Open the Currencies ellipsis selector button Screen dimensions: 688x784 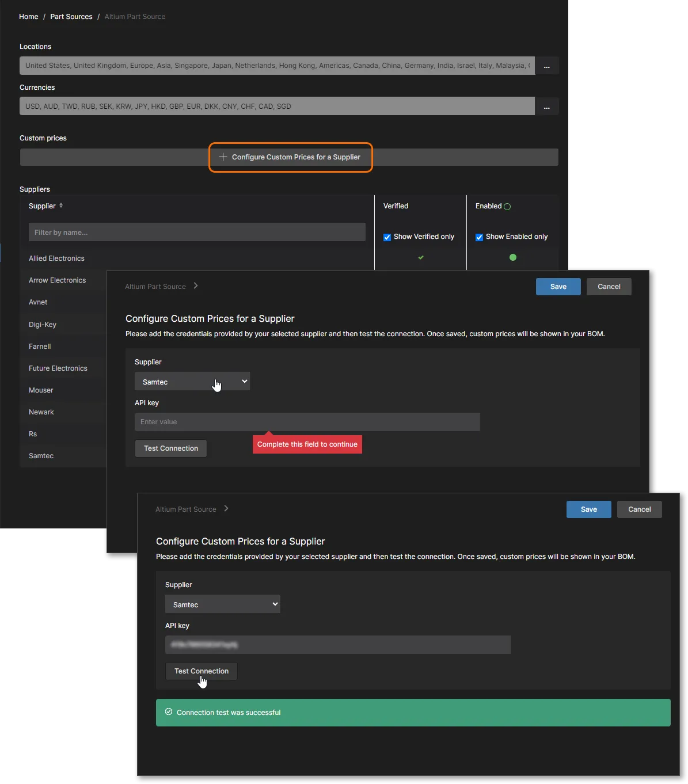547,106
